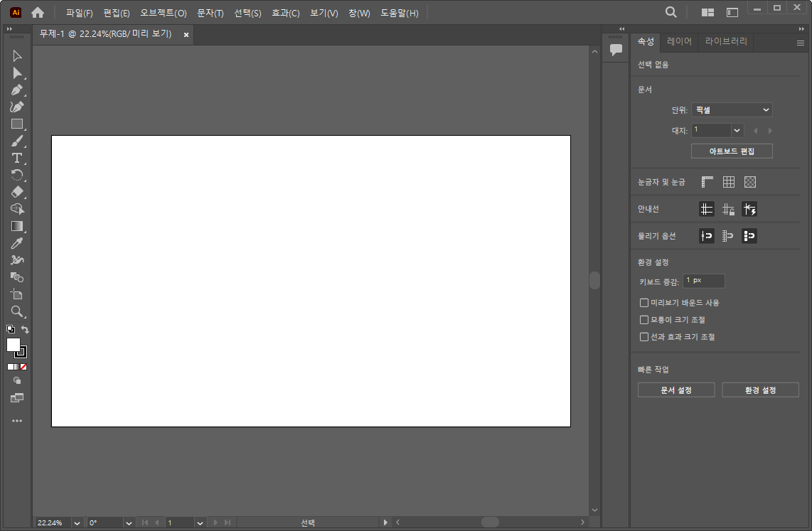The image size is (812, 531).
Task: Open the Edit Toolbar ellipsis
Action: click(17, 421)
